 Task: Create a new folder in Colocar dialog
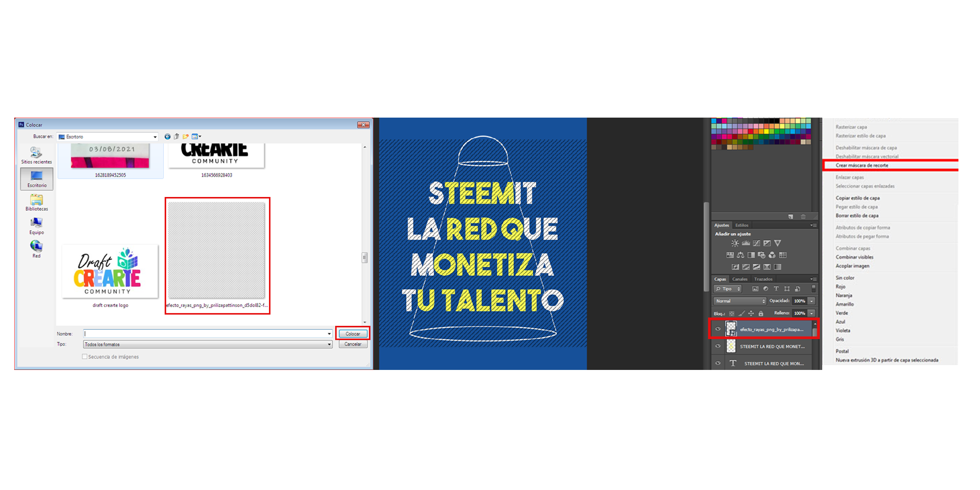point(186,137)
